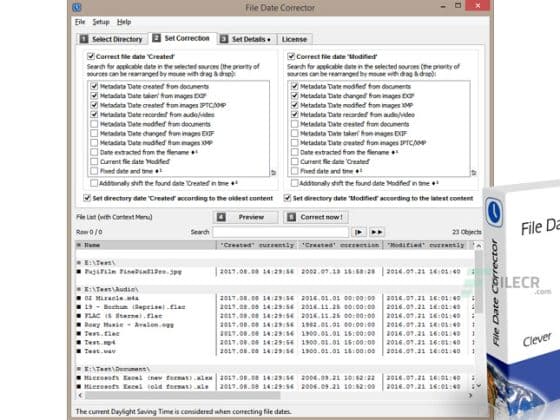The height and width of the screenshot is (420, 560).
Task: Select the FujiFilm FinePixS1Pro.jpg file row
Action: tap(275, 272)
